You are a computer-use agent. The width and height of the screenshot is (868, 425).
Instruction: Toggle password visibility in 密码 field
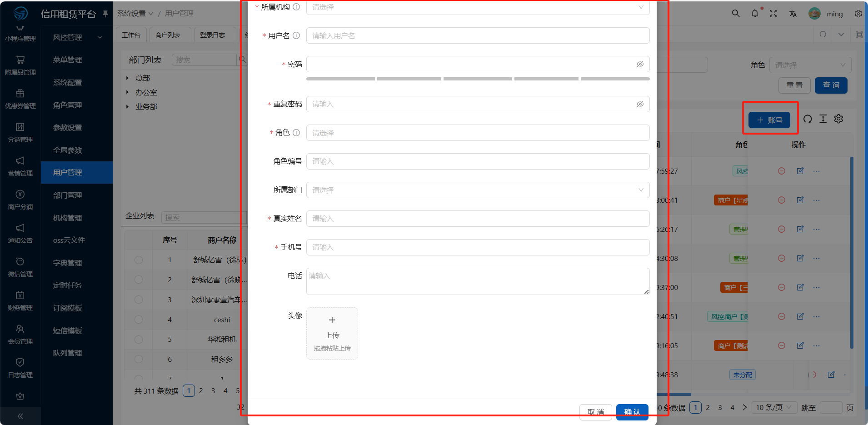(640, 64)
